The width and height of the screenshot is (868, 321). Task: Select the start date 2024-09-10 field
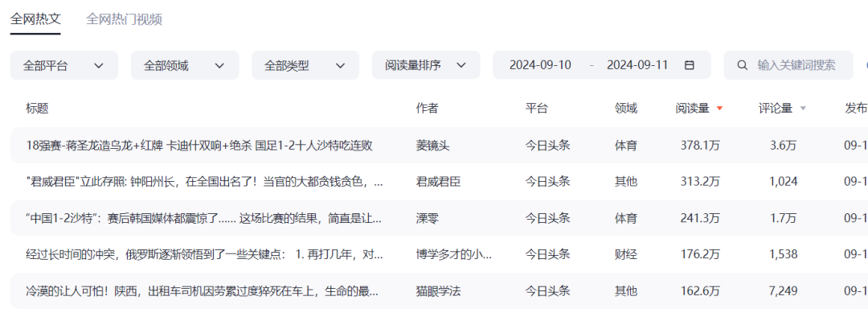pyautogui.click(x=540, y=65)
